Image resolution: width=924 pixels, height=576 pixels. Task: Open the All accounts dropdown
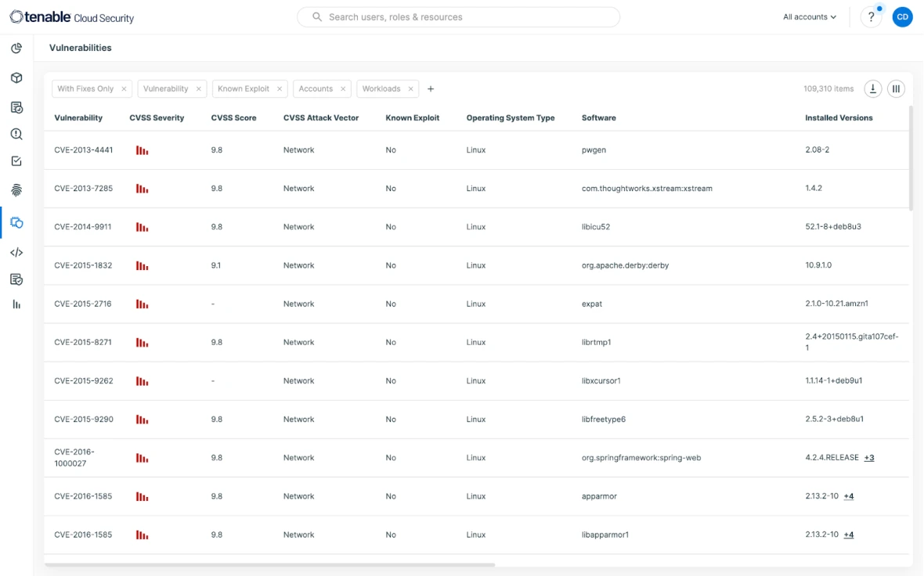[x=808, y=16]
